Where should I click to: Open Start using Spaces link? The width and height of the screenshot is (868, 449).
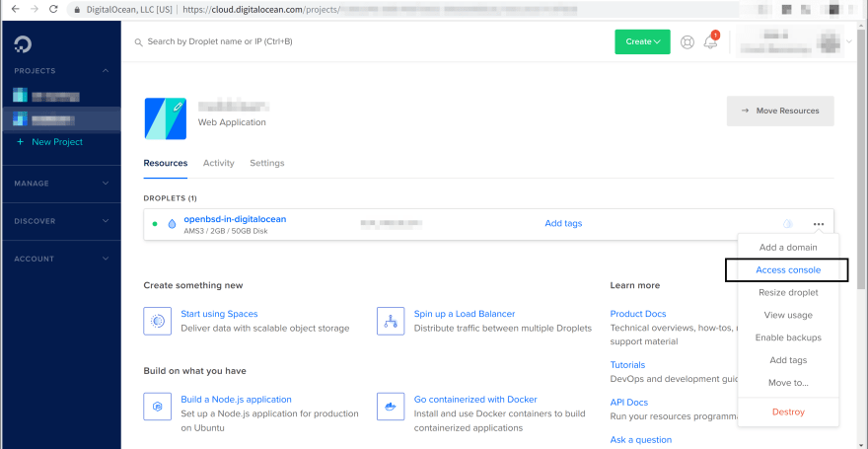(219, 314)
